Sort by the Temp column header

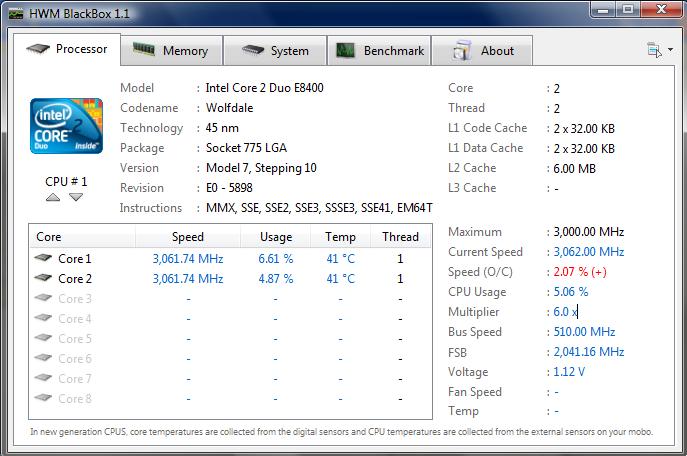[x=340, y=237]
